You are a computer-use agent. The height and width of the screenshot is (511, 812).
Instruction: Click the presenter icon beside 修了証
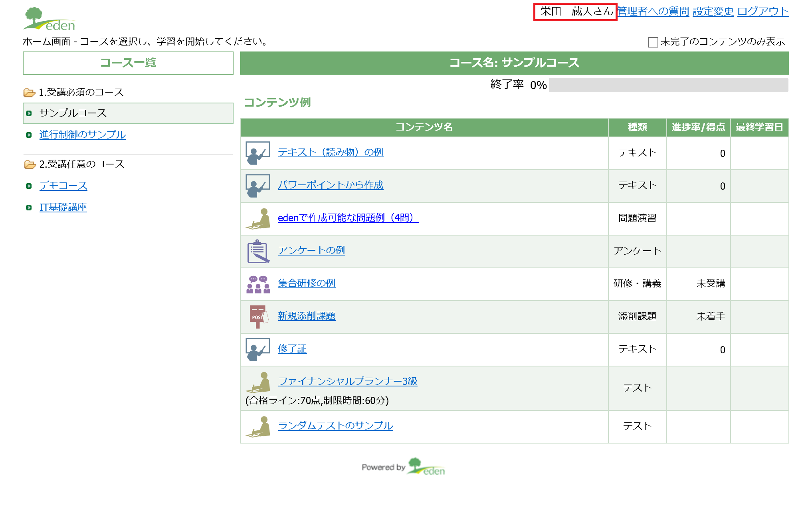pos(257,349)
